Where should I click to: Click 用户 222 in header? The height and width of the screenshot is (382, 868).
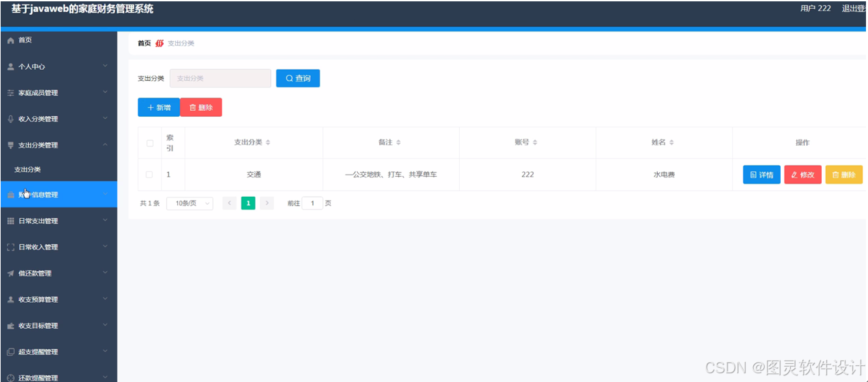(x=816, y=9)
